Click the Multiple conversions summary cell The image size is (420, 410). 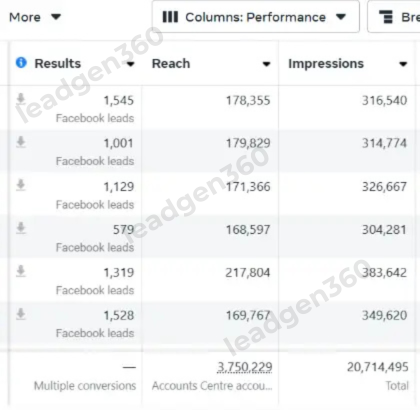[76, 376]
